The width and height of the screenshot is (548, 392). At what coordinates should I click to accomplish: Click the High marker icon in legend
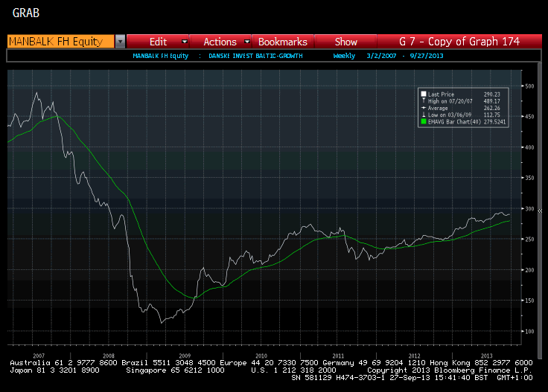pos(423,100)
